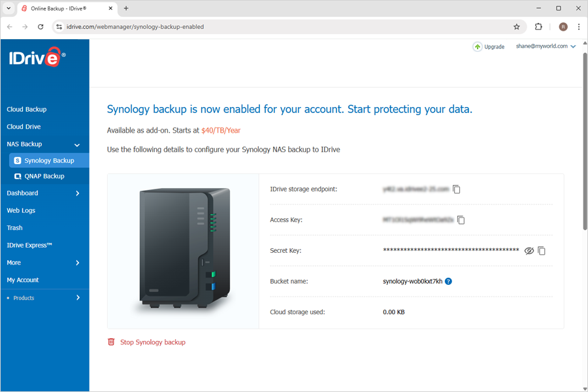Click the green Upgrade arrow icon
Screen dimensions: 588x392
478,46
